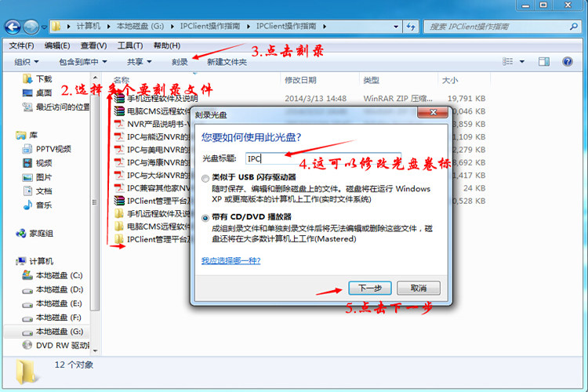Expand the 组织 dropdown menu

[x=26, y=62]
